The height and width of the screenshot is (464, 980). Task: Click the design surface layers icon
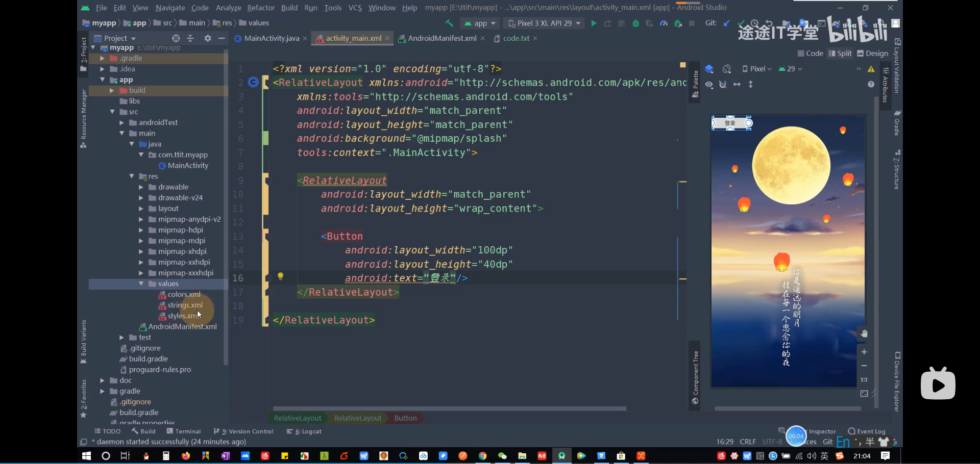(x=709, y=69)
